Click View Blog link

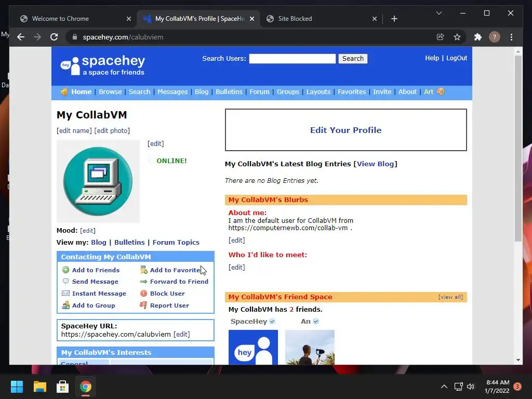(x=375, y=164)
